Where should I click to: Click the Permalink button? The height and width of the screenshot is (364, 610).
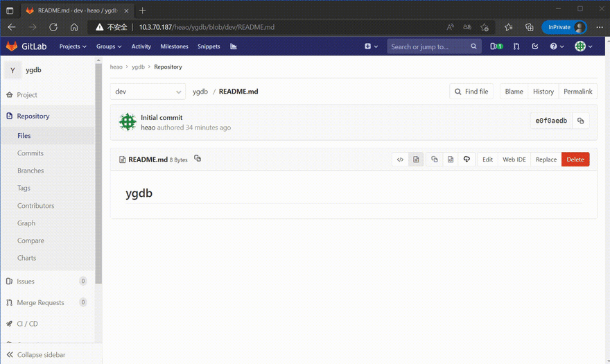[x=577, y=92]
